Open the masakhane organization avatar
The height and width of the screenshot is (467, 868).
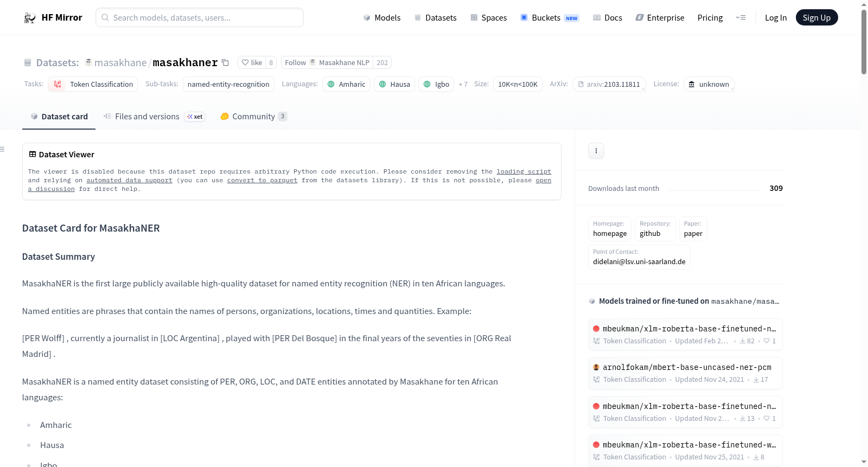(88, 62)
